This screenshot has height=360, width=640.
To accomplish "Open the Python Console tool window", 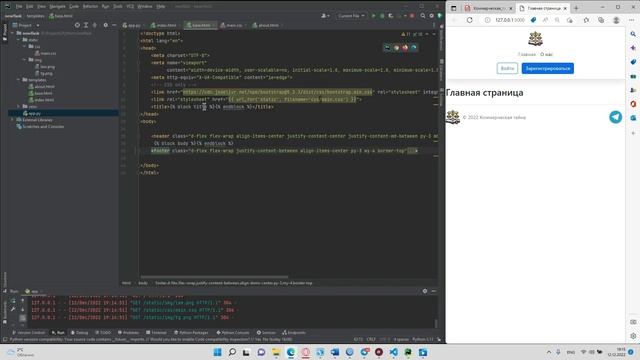I will click(x=233, y=333).
